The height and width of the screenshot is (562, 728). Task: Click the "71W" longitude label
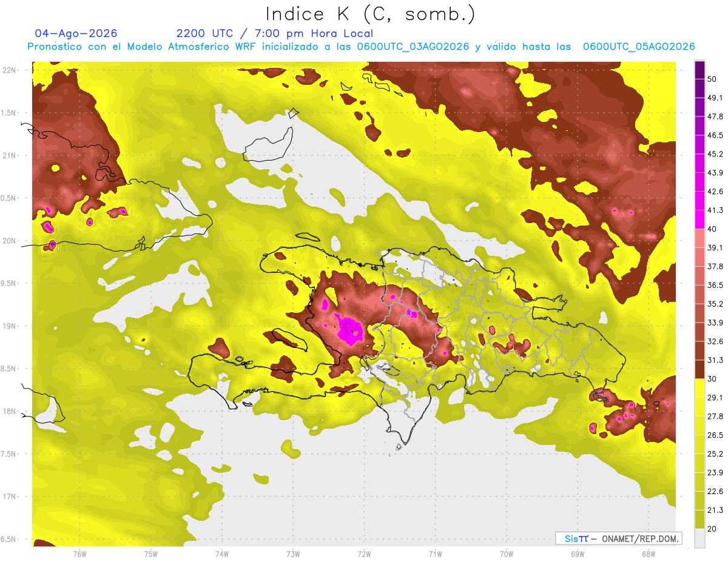coord(435,554)
